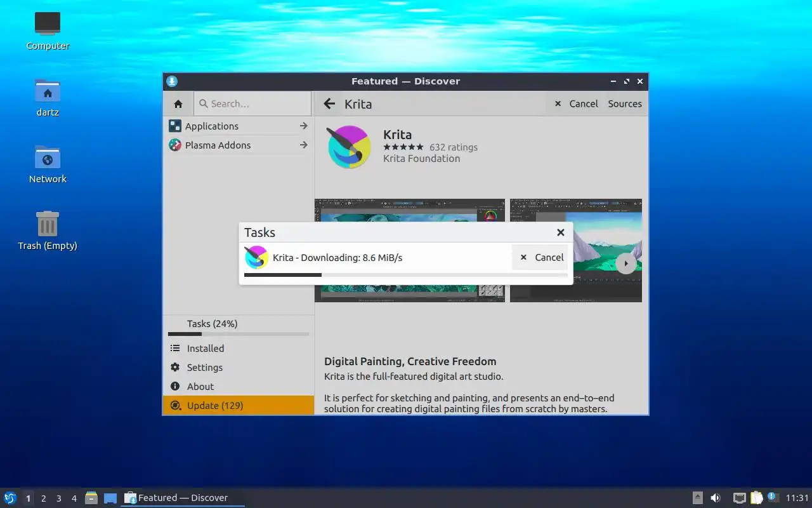Click the Krita download progress bar

405,275
